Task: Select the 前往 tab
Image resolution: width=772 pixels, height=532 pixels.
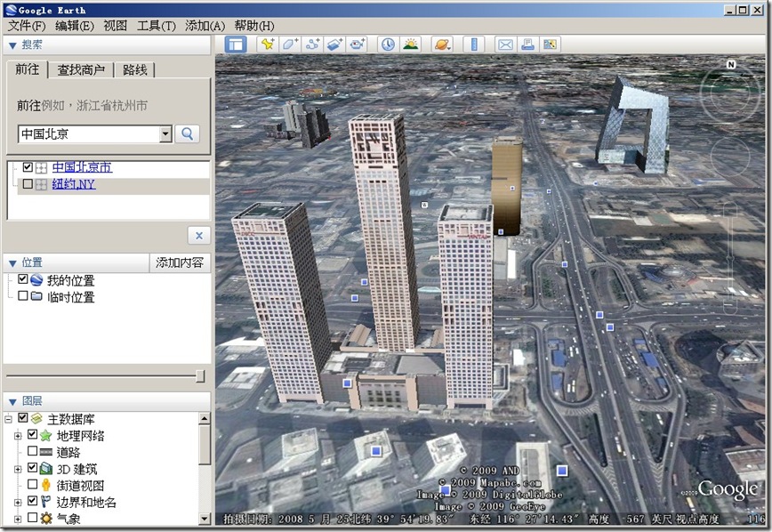Action: pyautogui.click(x=27, y=69)
